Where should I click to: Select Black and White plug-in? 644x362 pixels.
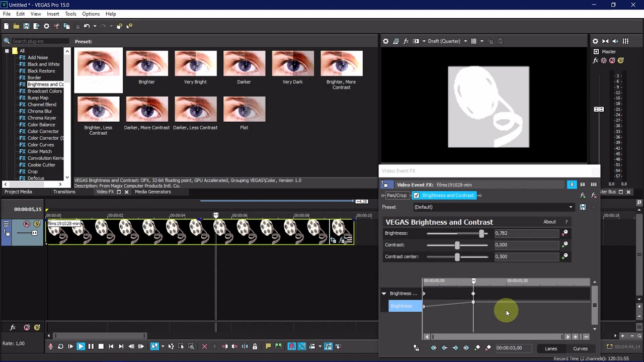pyautogui.click(x=43, y=64)
